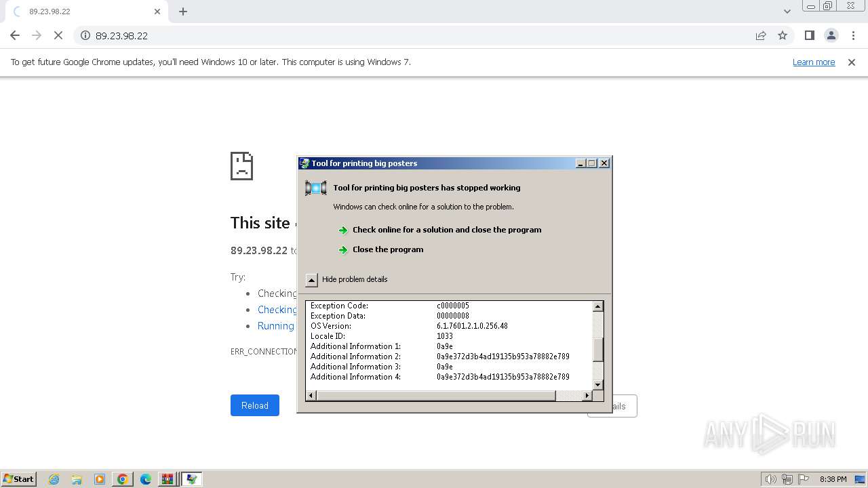This screenshot has width=868, height=488.
Task: Select Additional Information 4 hash value
Action: point(503,377)
